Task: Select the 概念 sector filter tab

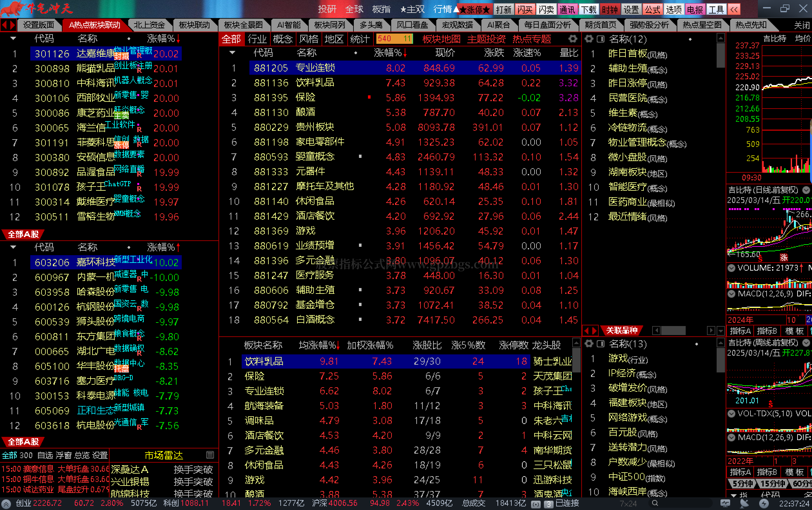Action: [x=283, y=39]
